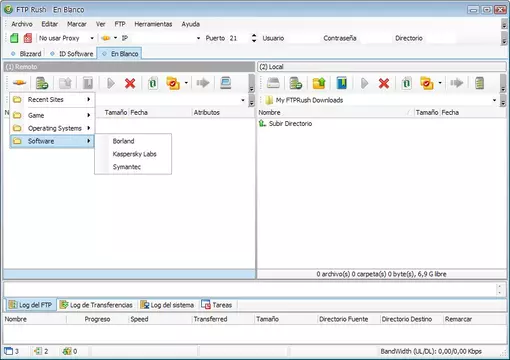510x360 pixels.
Task: Click the status bar windows count icon
Action: pyautogui.click(x=9, y=351)
